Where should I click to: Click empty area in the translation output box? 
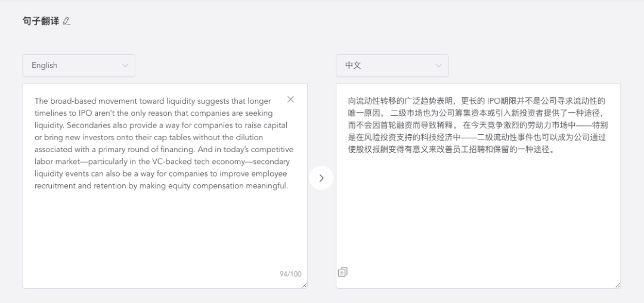(x=477, y=221)
